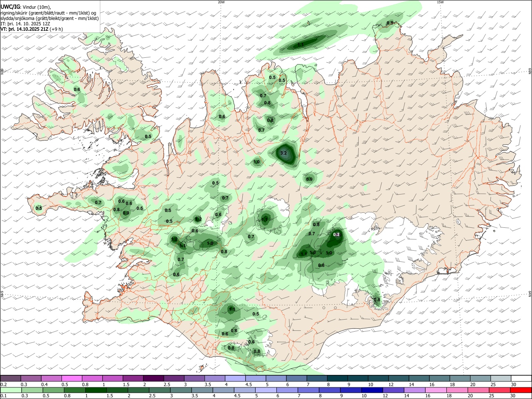This screenshot has height=399, width=532.
Task: Click the 0.6 label in the Westfjords
Action: (x=77, y=89)
